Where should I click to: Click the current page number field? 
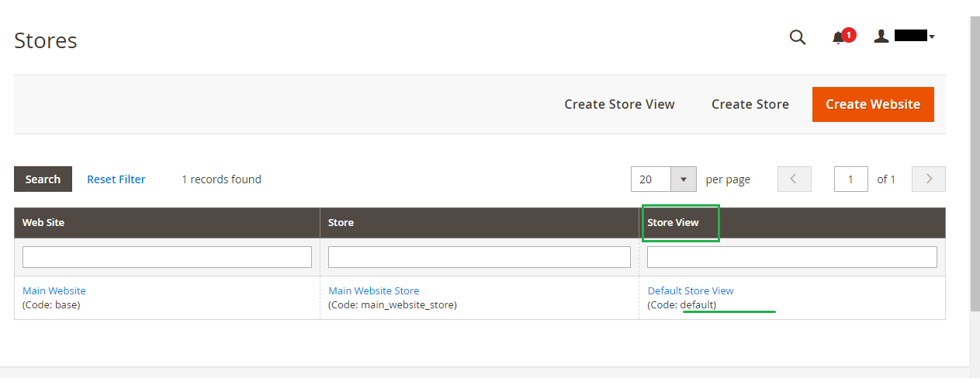pyautogui.click(x=851, y=179)
